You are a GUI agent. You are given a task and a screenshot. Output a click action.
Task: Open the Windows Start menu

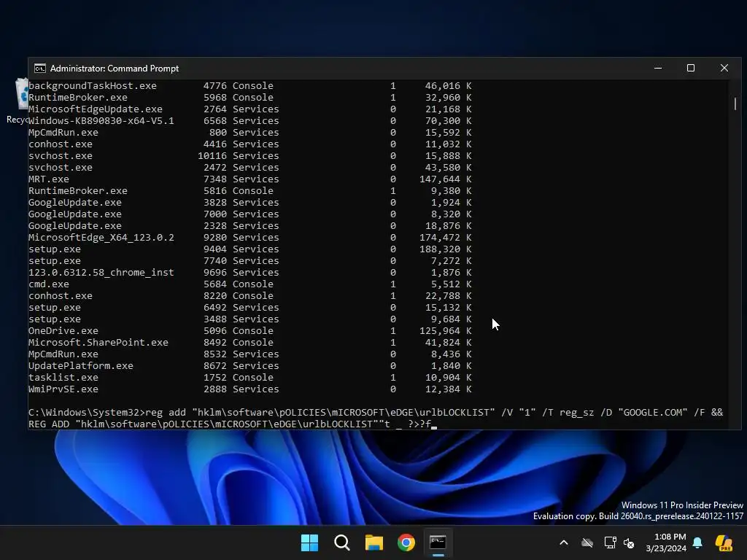pyautogui.click(x=309, y=542)
